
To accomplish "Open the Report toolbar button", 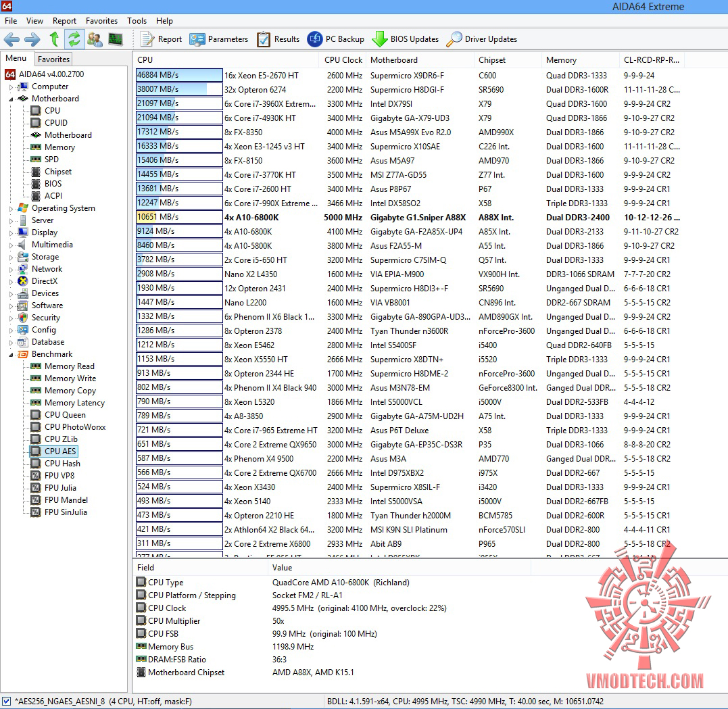I will tap(161, 39).
